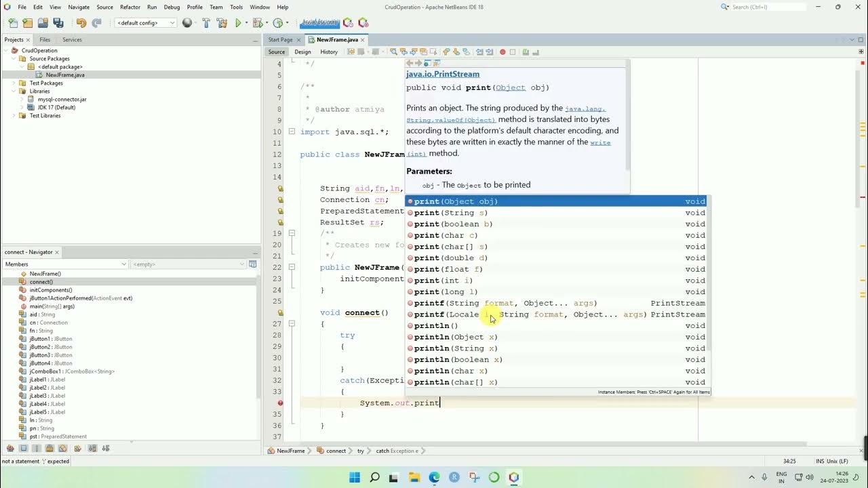Click the Toggle Bookmark editor icon
This screenshot has width=868, height=488.
[466, 52]
